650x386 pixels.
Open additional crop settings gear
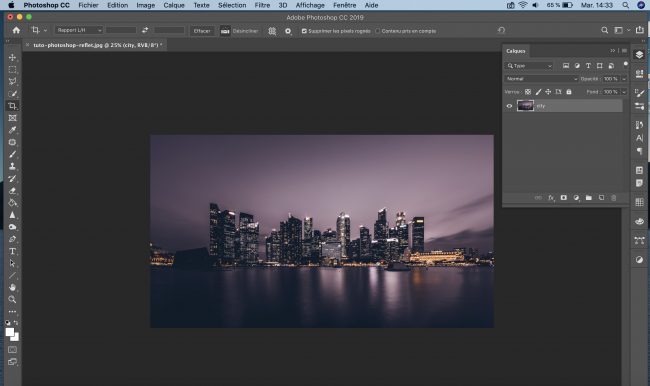coord(288,31)
